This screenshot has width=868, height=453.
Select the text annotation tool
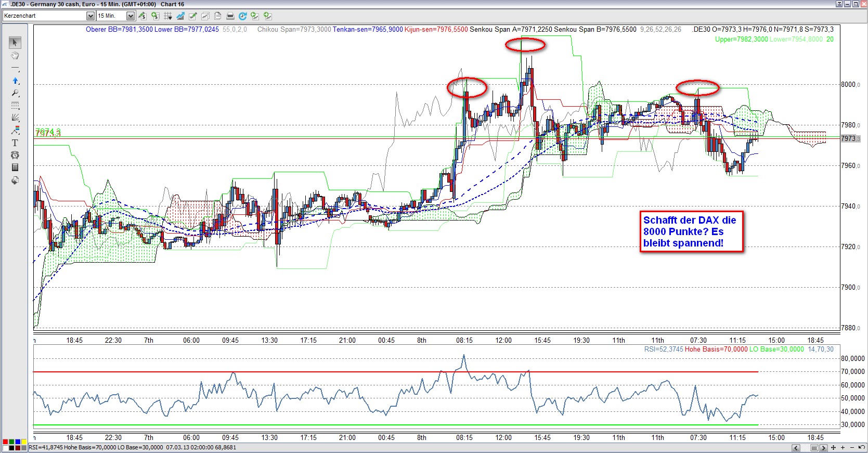pyautogui.click(x=15, y=143)
